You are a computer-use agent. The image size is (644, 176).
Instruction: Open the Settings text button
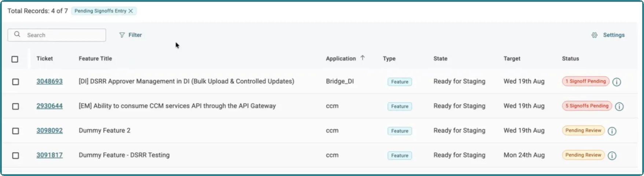tap(614, 35)
